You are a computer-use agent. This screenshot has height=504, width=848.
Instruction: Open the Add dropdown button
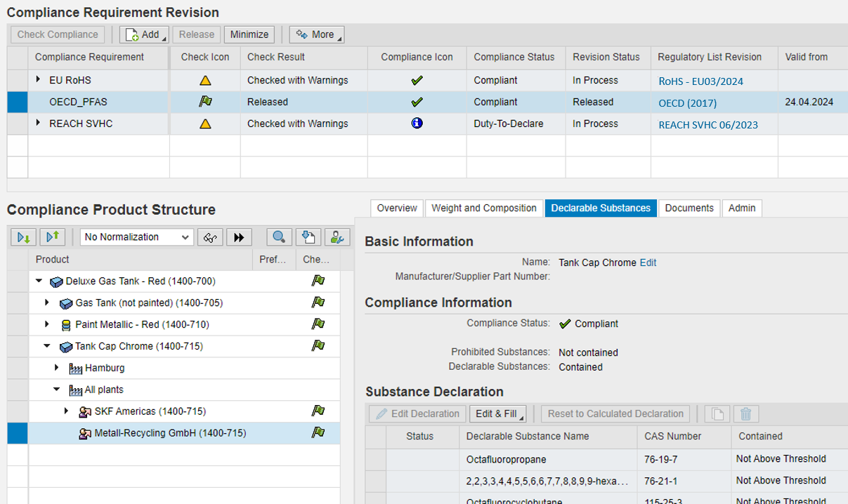pos(144,34)
